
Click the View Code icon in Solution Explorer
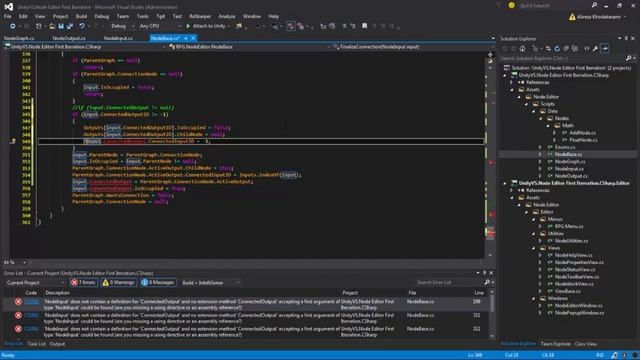click(587, 49)
